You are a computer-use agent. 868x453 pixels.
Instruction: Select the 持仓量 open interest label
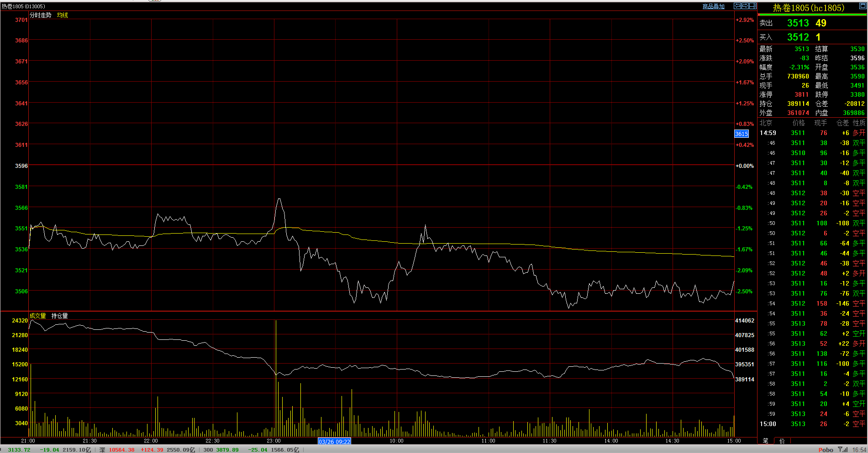(x=59, y=316)
